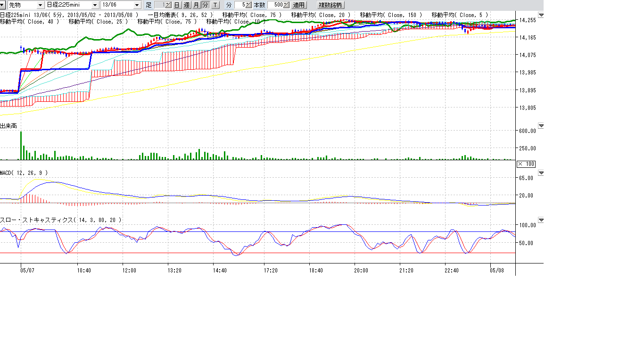
Task: Open the MACD panel menu arrow
Action: (x=541, y=173)
